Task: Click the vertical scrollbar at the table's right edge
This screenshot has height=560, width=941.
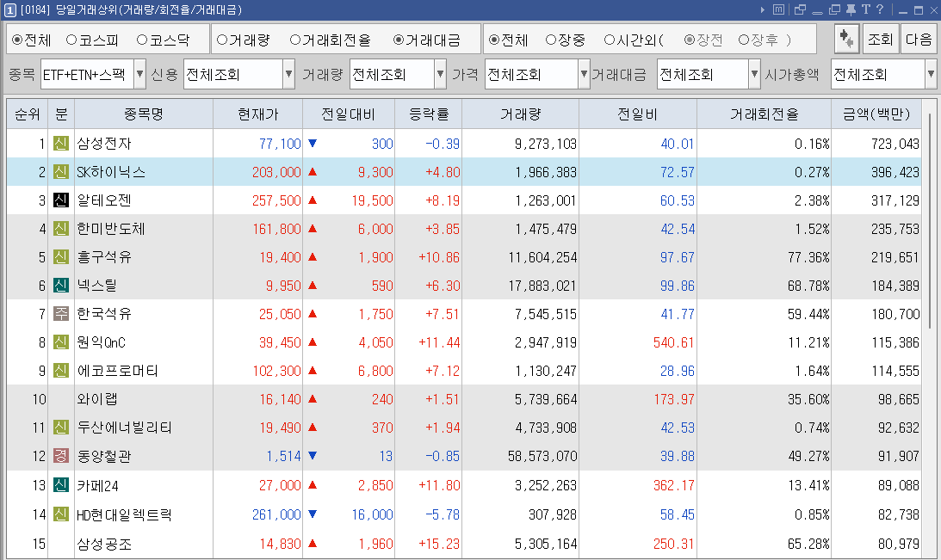Action: [x=930, y=218]
